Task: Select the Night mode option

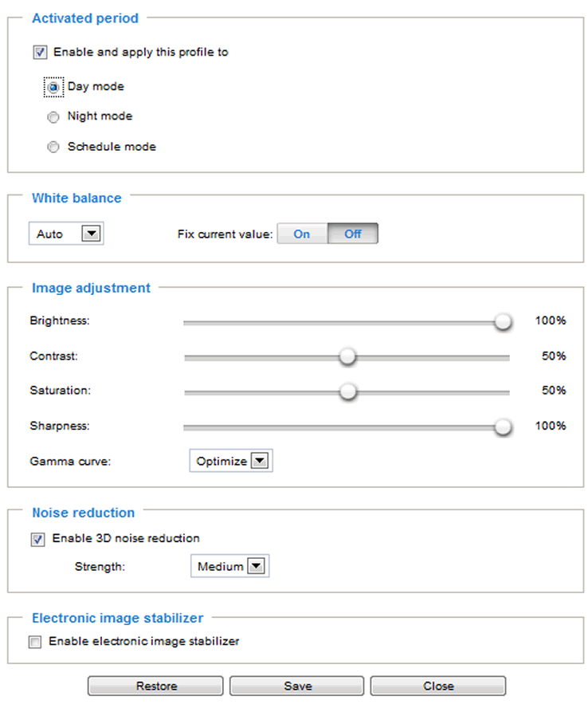Action: coord(53,117)
